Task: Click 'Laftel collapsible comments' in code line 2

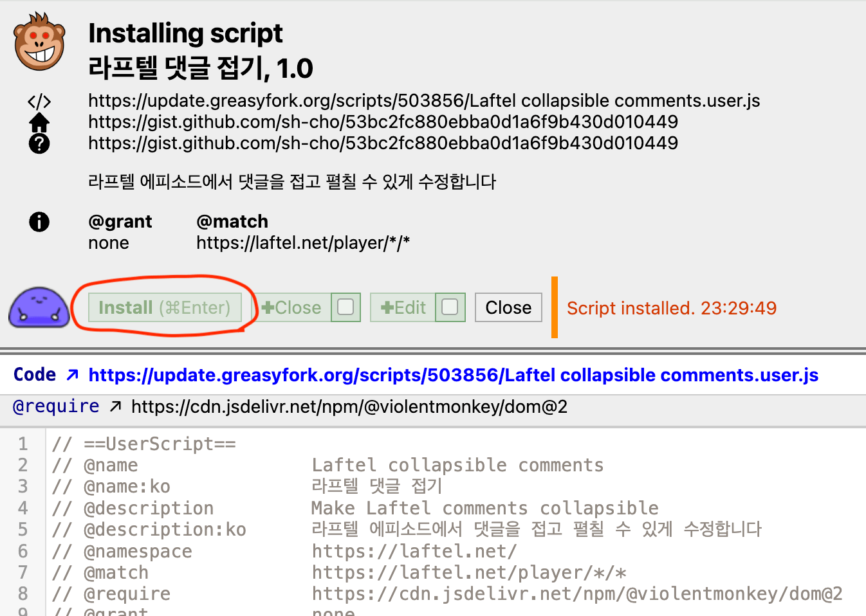Action: click(457, 465)
